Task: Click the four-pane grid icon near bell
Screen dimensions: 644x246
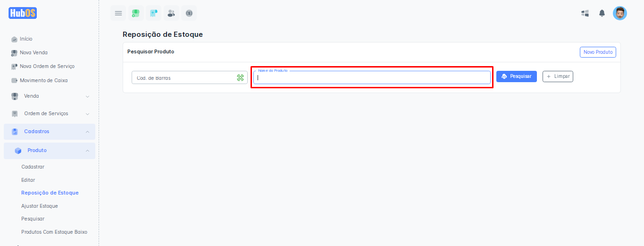Action: [585, 13]
